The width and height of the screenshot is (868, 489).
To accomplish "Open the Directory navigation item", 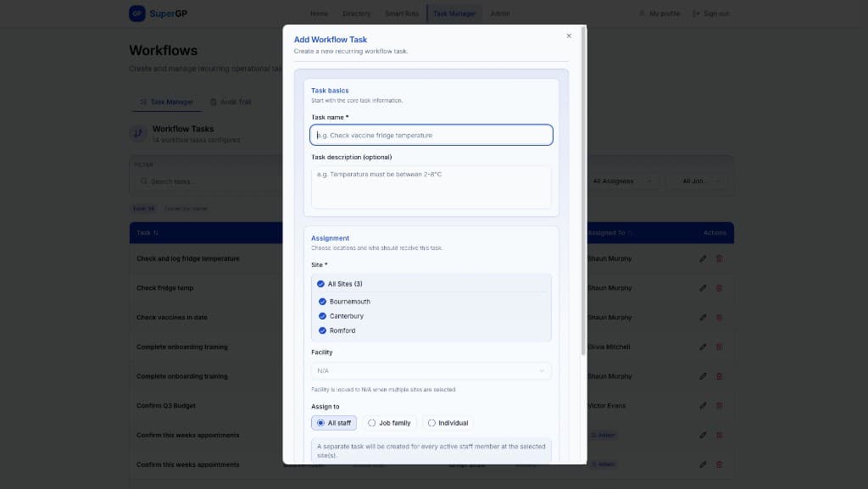I will pyautogui.click(x=357, y=14).
